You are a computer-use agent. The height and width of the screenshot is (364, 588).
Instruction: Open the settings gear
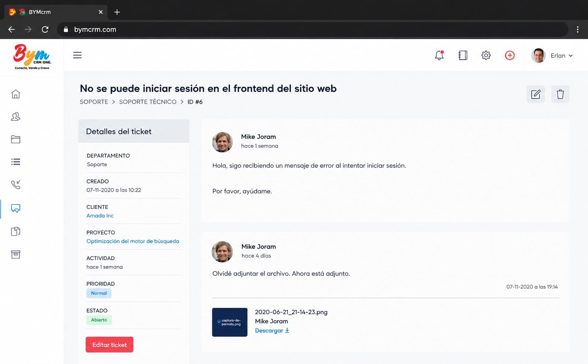pos(486,55)
